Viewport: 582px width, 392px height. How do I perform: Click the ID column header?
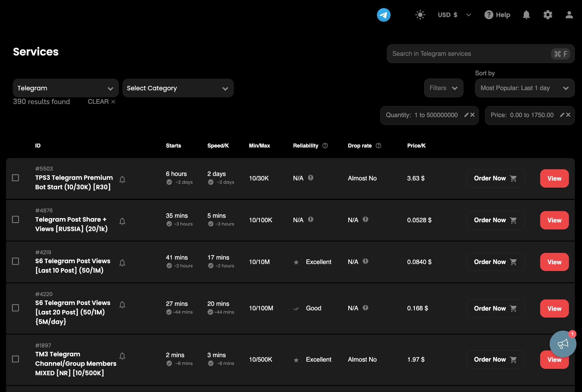(38, 146)
